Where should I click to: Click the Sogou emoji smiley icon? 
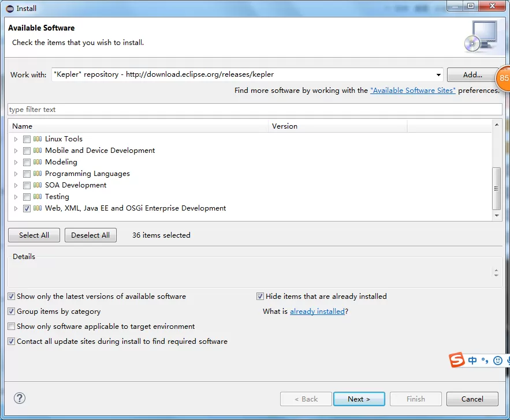tap(498, 360)
